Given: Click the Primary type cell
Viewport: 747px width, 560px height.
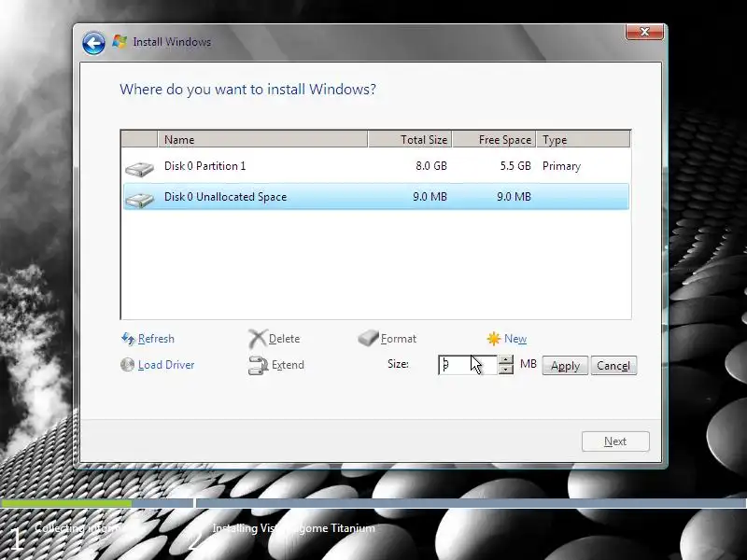Looking at the screenshot, I should 562,166.
